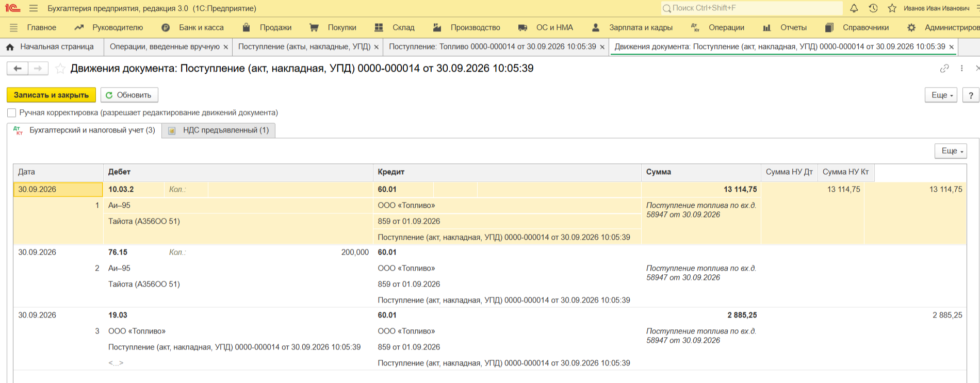Open the Отчеты section

click(785, 27)
